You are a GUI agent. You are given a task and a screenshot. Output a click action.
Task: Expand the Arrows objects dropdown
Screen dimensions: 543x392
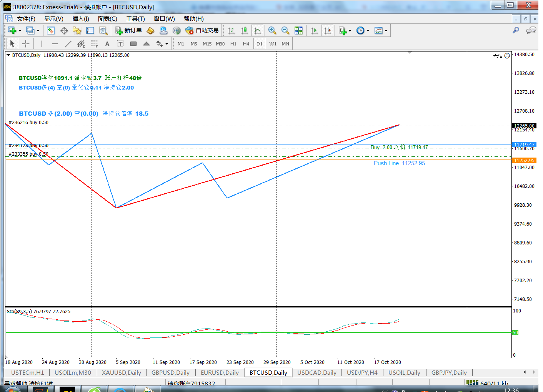point(167,44)
